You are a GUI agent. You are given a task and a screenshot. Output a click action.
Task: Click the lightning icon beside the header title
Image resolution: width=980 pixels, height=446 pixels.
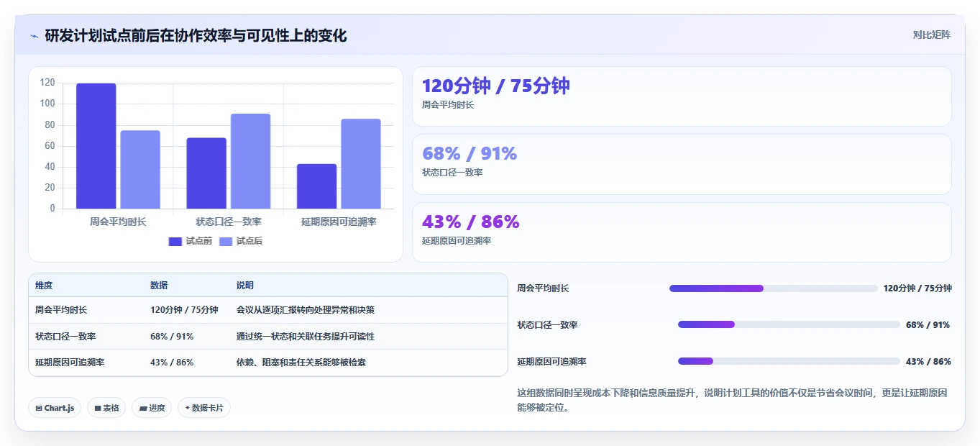34,36
